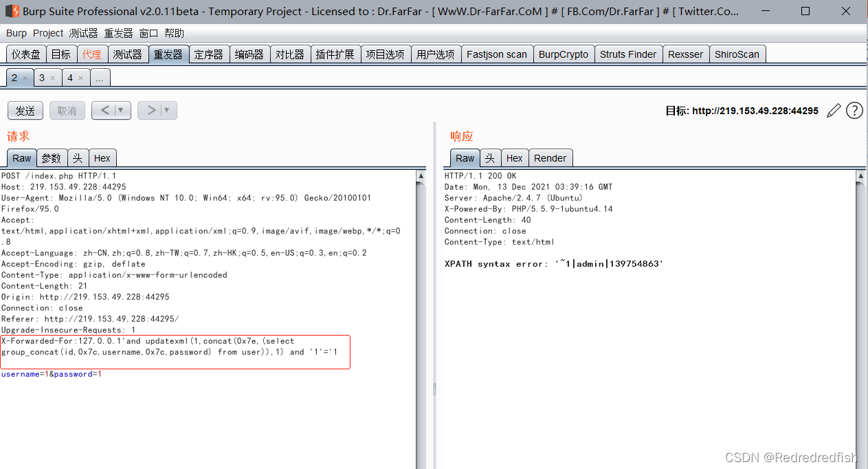Image resolution: width=868 pixels, height=469 pixels.
Task: Open the Project menu
Action: [x=48, y=33]
